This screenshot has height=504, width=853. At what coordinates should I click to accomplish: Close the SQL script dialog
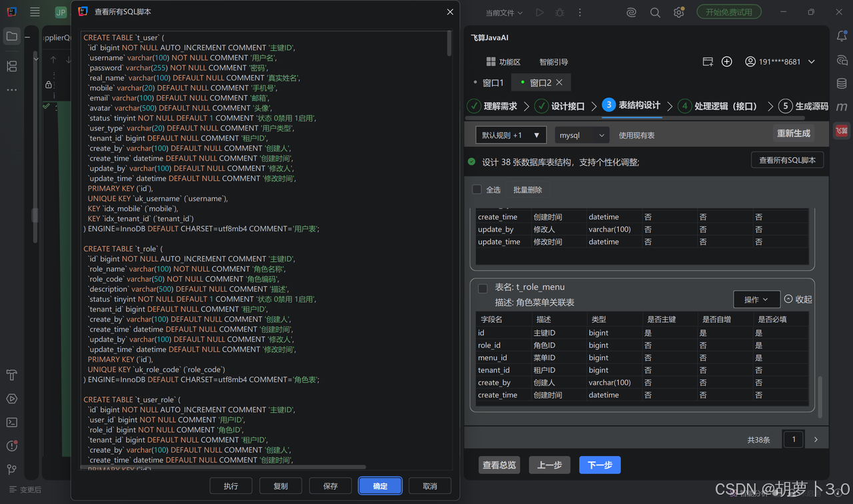coord(450,12)
